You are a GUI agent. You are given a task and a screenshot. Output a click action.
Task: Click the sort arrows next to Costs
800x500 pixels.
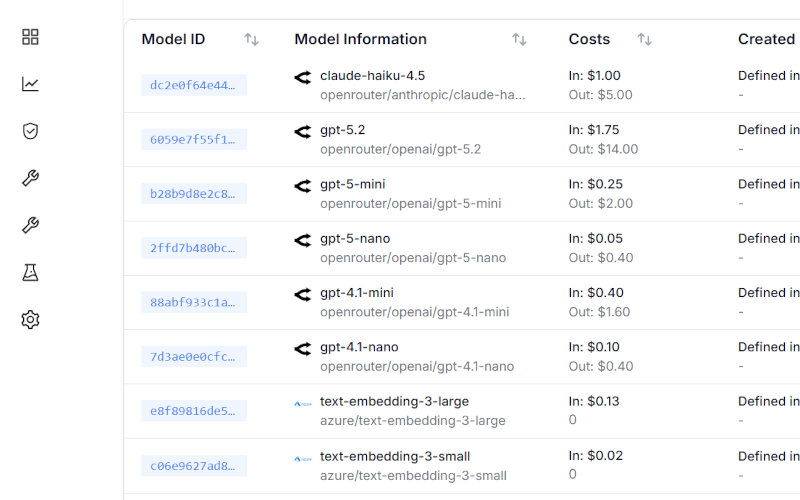click(644, 40)
